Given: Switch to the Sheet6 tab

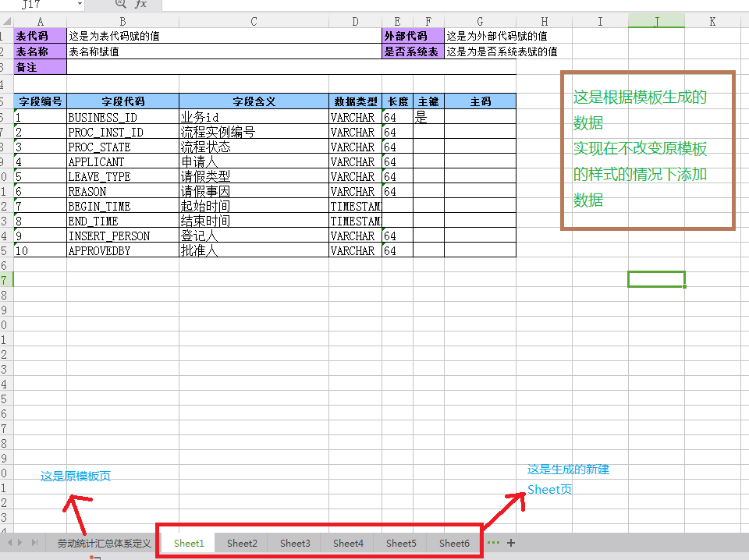Looking at the screenshot, I should click(454, 544).
